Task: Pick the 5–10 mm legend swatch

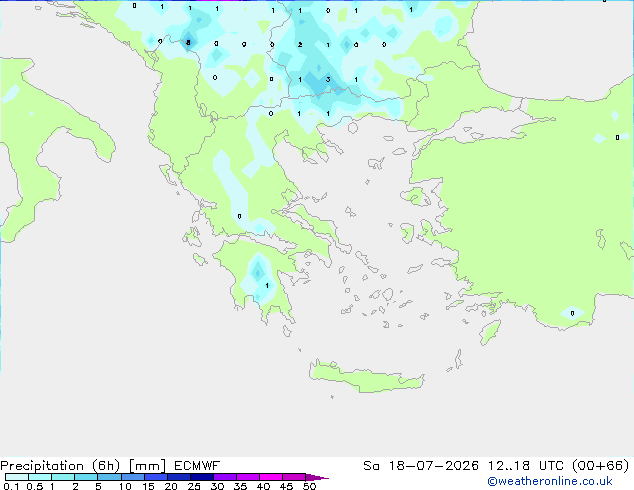Action: [110, 477]
